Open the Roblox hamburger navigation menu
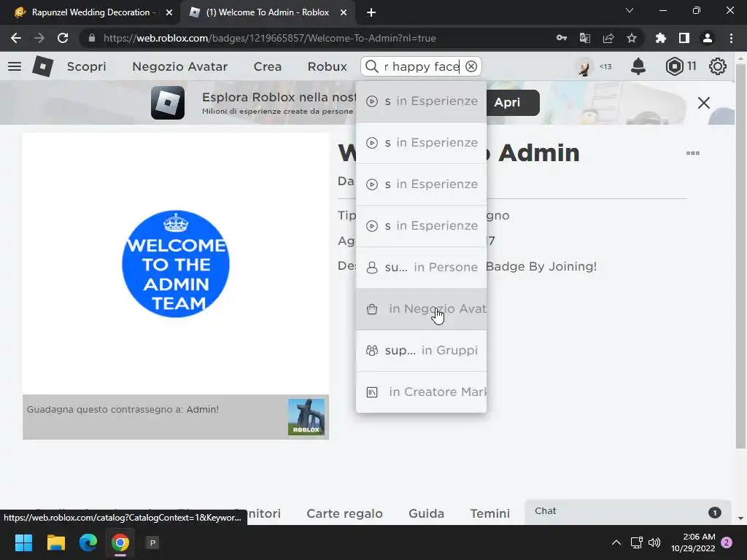747x560 pixels. tap(15, 66)
